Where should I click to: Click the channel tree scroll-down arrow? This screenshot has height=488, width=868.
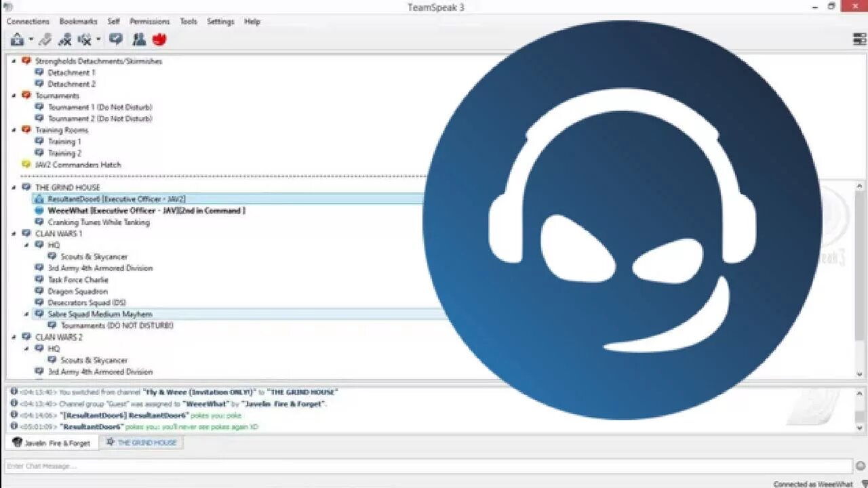[859, 374]
